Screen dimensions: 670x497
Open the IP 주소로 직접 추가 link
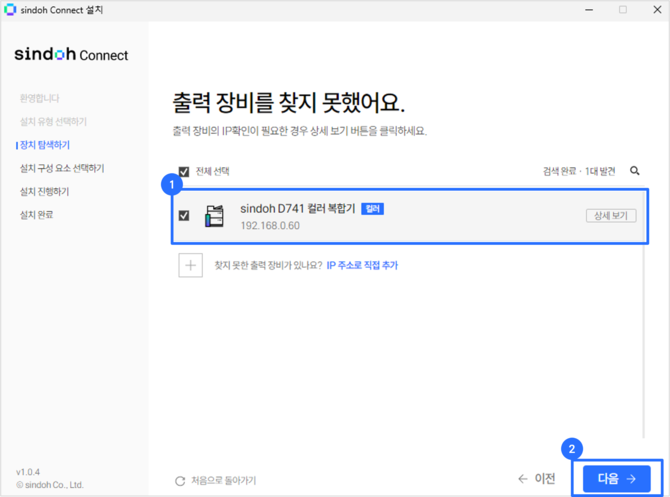coord(362,265)
